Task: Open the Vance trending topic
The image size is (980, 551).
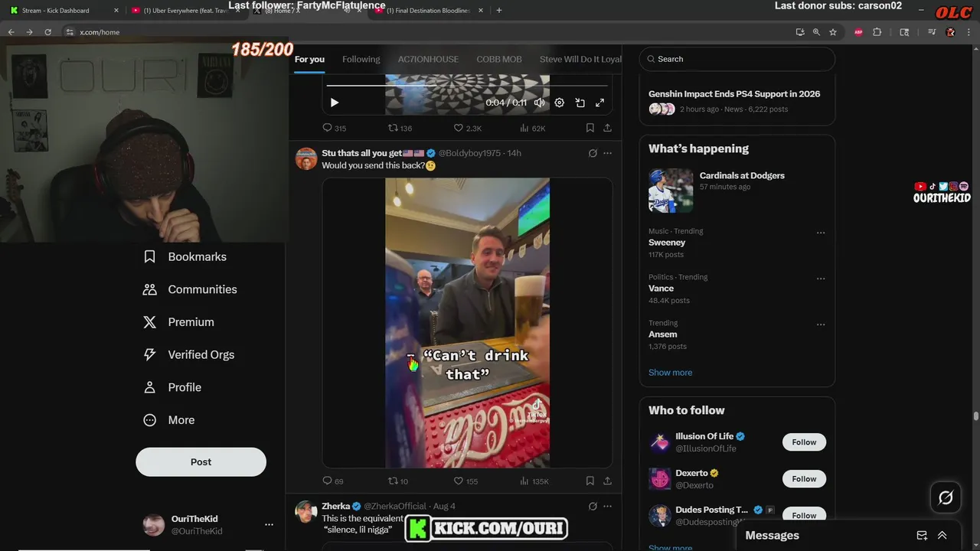Action: click(x=661, y=289)
